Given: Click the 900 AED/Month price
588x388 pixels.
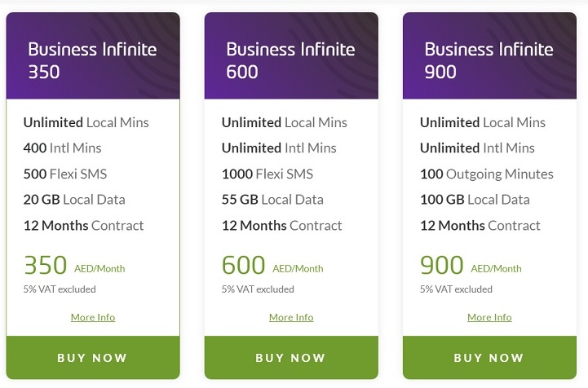Looking at the screenshot, I should 471,267.
